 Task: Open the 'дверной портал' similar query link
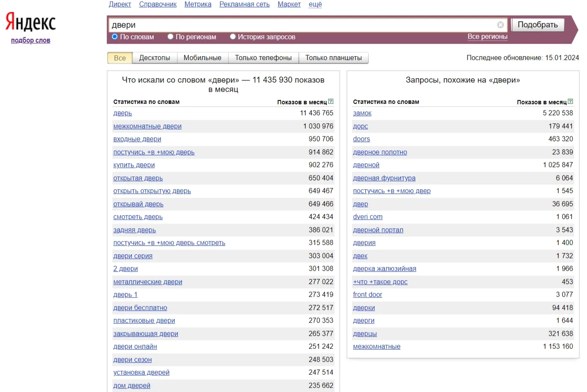(x=378, y=230)
